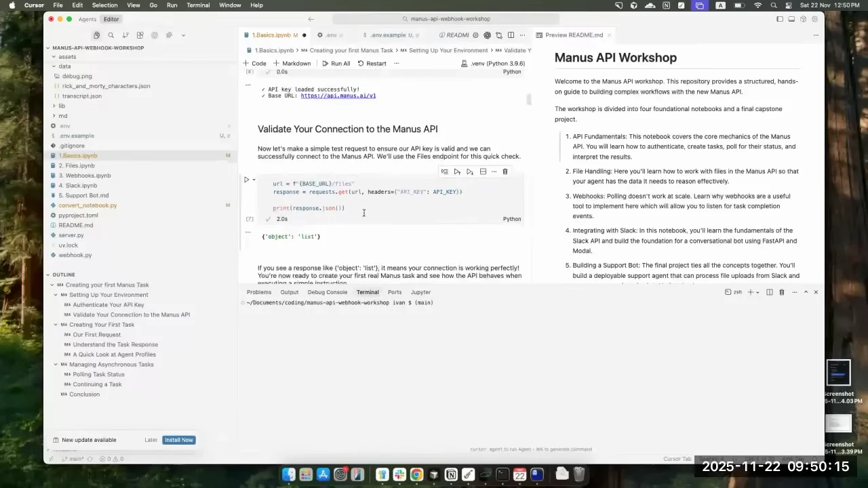The image size is (868, 488).
Task: Create a new terminal with plus icon
Action: tap(751, 292)
